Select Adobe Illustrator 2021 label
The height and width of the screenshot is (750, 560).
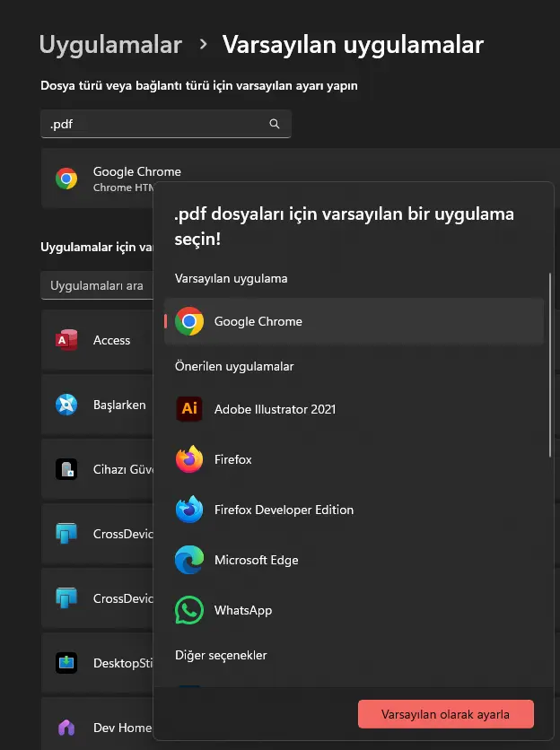(x=276, y=409)
